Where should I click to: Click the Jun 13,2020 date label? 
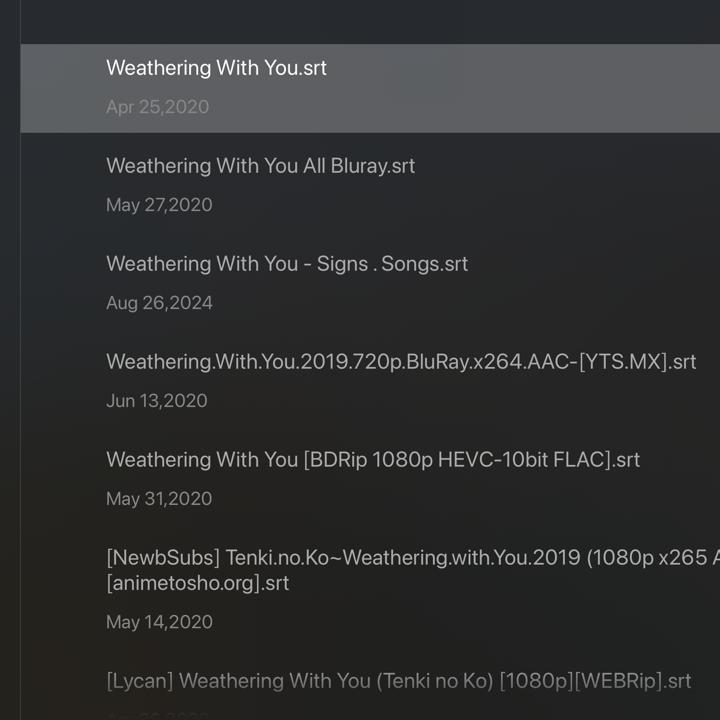coord(156,401)
